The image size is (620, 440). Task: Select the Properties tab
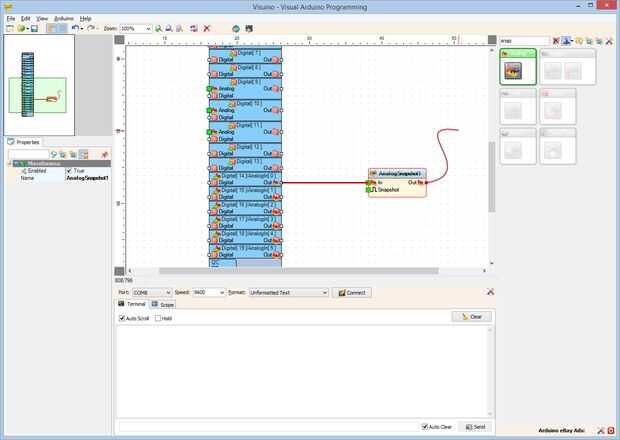coord(24,142)
